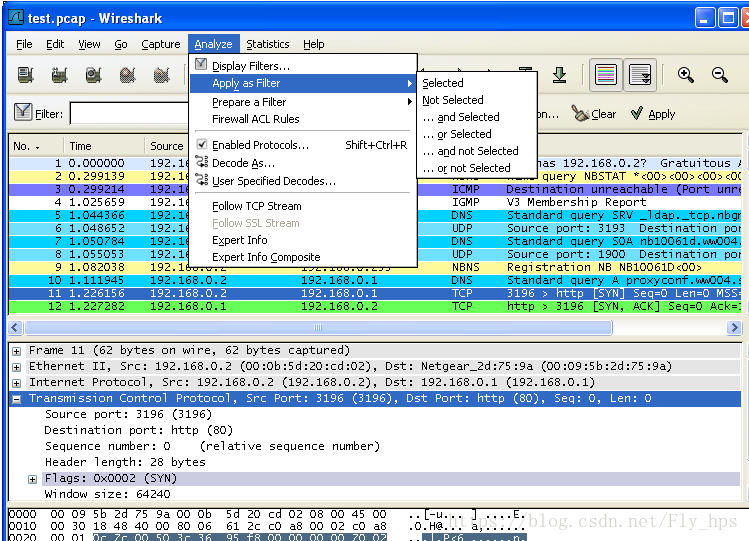
Task: Open the Edit menu
Action: [x=55, y=44]
